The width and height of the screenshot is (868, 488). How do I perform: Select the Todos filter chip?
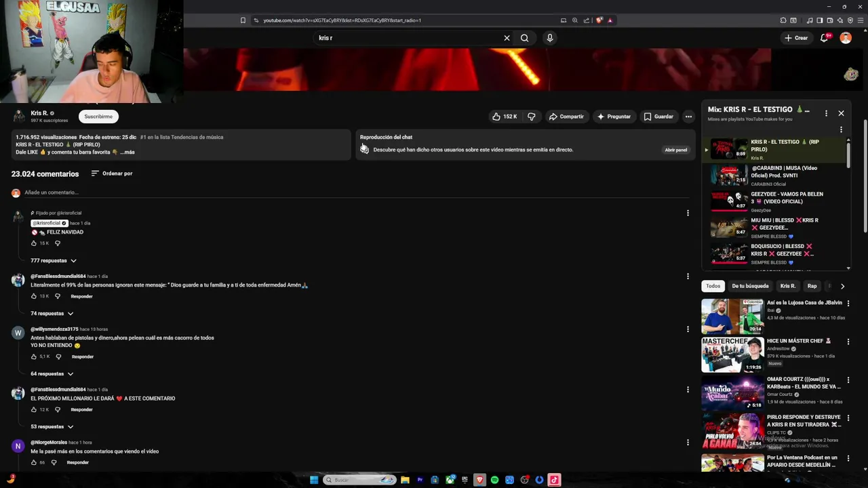[713, 286]
